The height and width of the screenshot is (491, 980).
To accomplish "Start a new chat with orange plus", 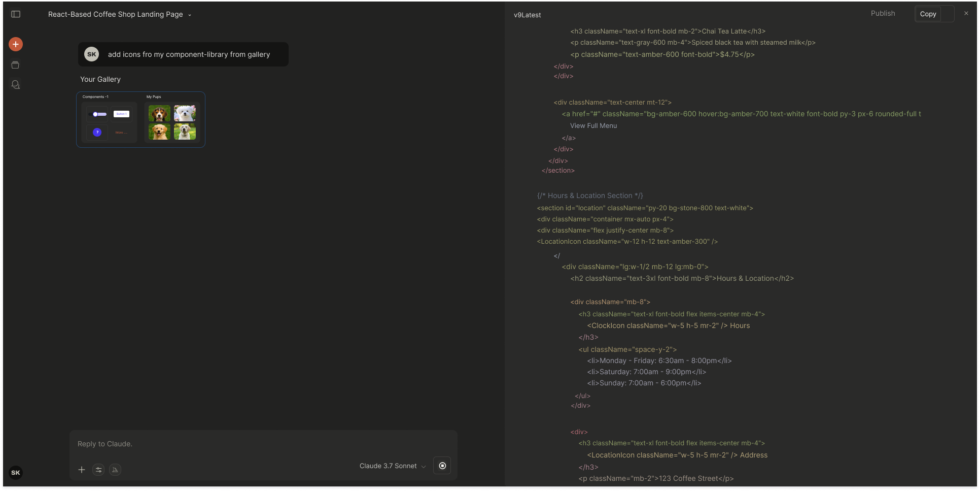I will (x=16, y=44).
